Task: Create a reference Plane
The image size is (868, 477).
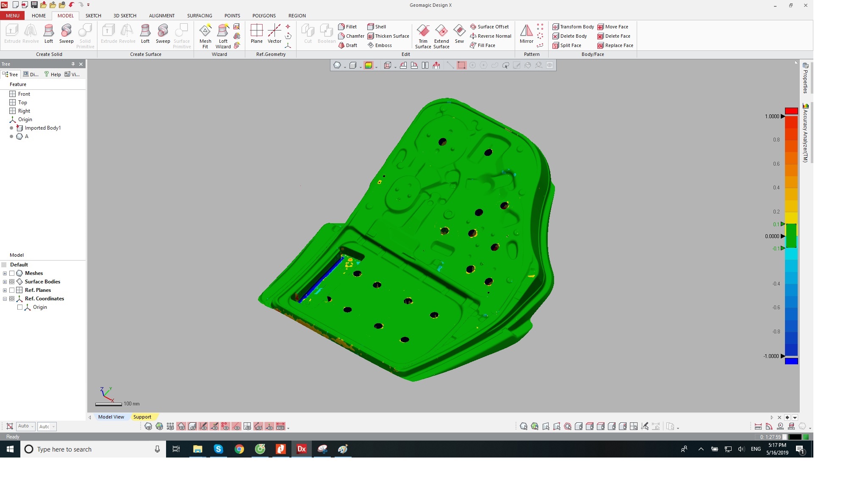Action: tap(256, 34)
